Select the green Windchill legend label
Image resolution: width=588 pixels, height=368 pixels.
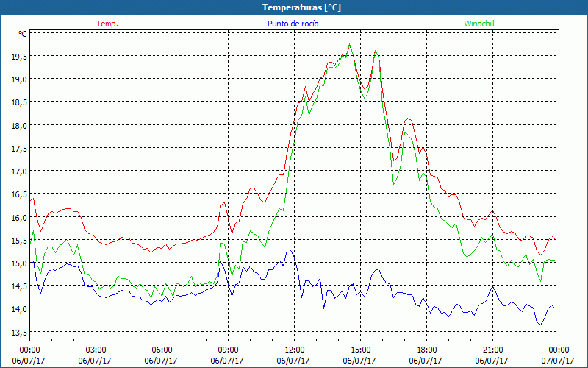pos(479,24)
